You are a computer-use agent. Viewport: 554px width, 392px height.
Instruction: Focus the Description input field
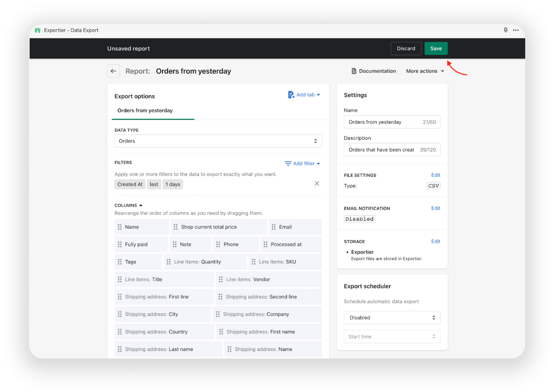pyautogui.click(x=392, y=150)
